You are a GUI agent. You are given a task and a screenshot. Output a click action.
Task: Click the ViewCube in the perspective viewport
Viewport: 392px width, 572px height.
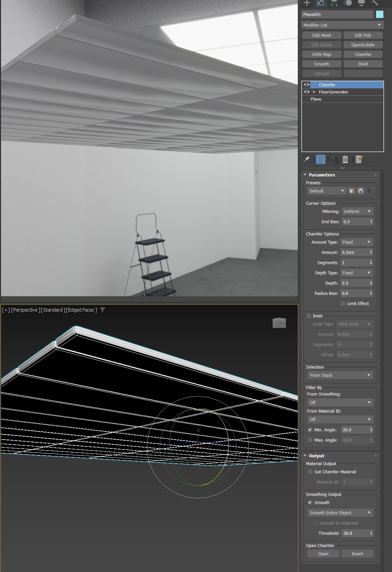279,323
